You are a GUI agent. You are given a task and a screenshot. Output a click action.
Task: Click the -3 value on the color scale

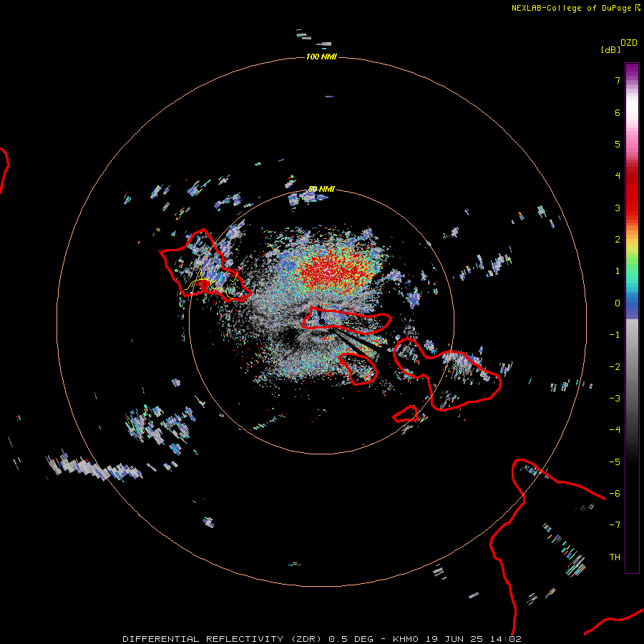615,399
